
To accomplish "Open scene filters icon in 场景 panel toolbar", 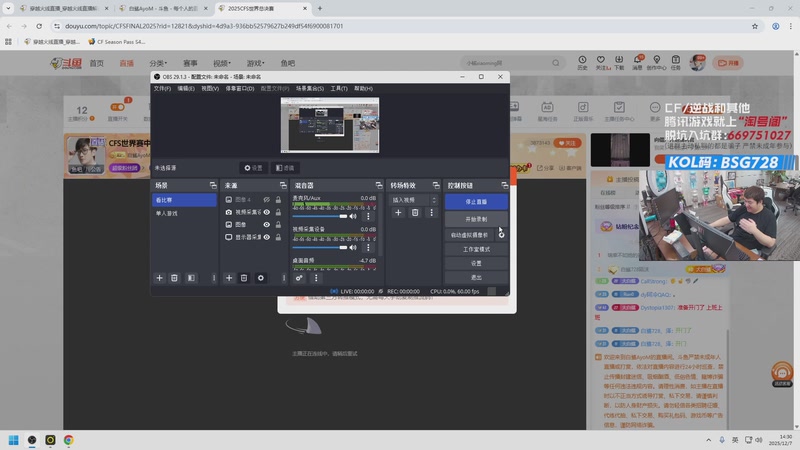I will point(191,278).
